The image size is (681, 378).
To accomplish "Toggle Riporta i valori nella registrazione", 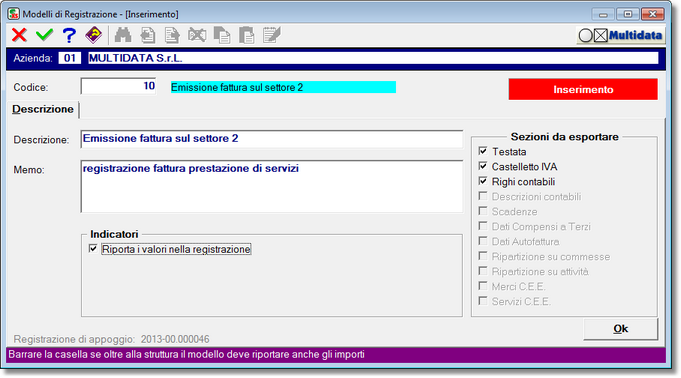I will click(93, 249).
